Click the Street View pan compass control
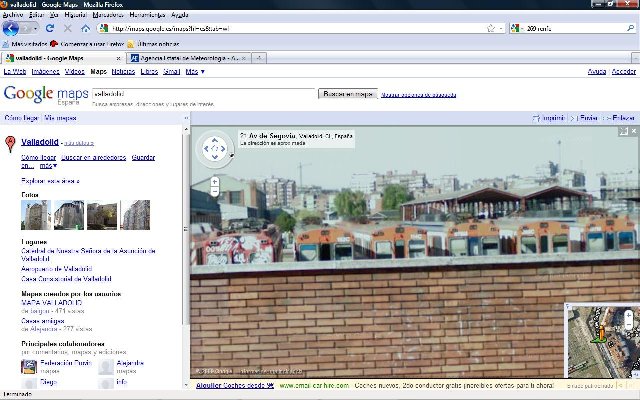The width and height of the screenshot is (640, 400). pos(214,149)
